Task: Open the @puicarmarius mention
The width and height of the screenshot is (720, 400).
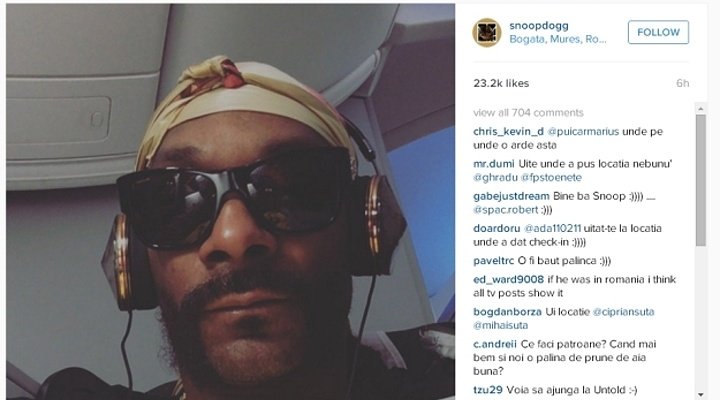Action: click(583, 132)
